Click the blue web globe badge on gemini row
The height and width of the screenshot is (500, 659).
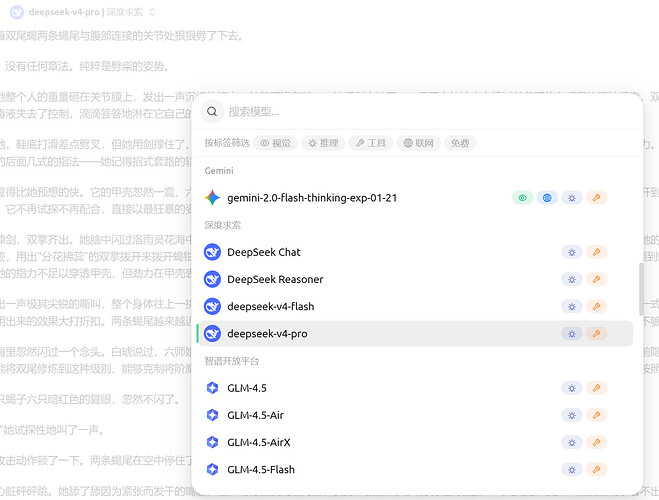pyautogui.click(x=547, y=198)
